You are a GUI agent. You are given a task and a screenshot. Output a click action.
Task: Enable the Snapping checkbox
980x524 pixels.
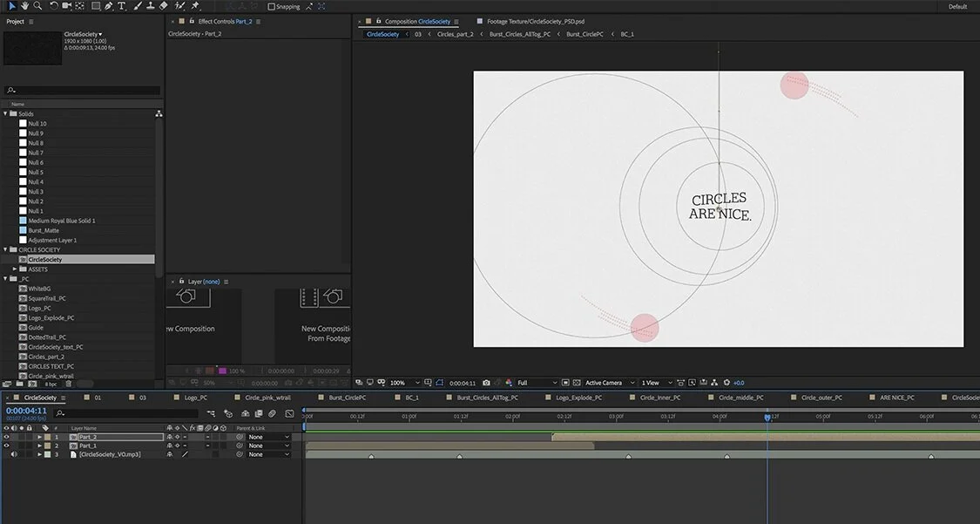(x=271, y=6)
